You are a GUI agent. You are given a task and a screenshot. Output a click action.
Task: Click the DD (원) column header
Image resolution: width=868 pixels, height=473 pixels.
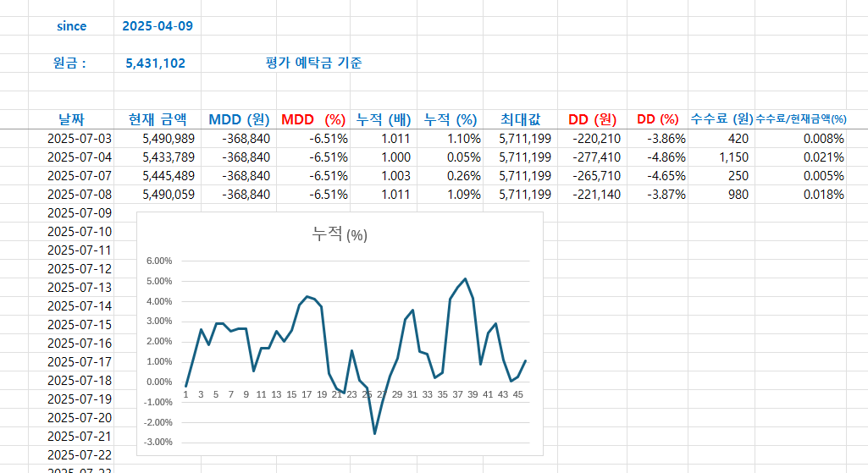pyautogui.click(x=592, y=119)
